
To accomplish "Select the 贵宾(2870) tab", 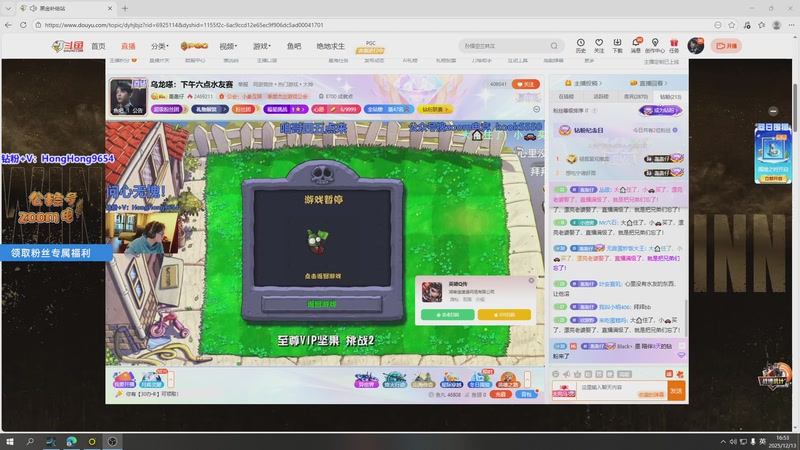I will [635, 97].
